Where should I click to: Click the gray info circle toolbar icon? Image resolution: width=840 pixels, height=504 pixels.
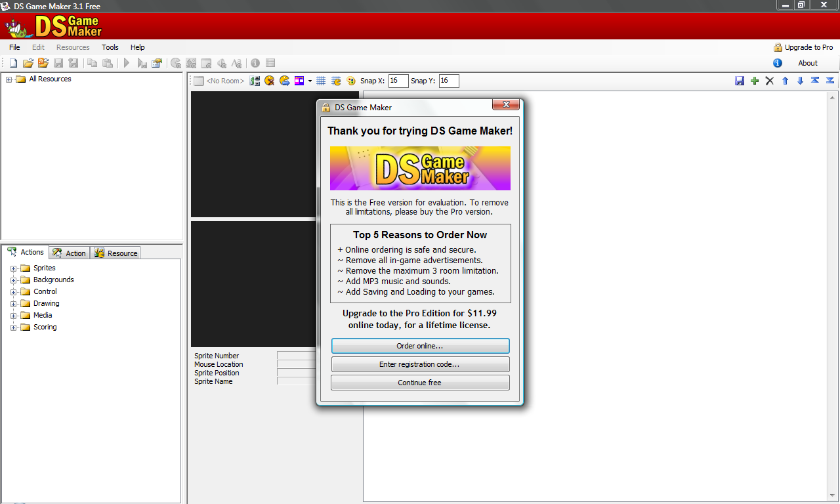tap(255, 63)
